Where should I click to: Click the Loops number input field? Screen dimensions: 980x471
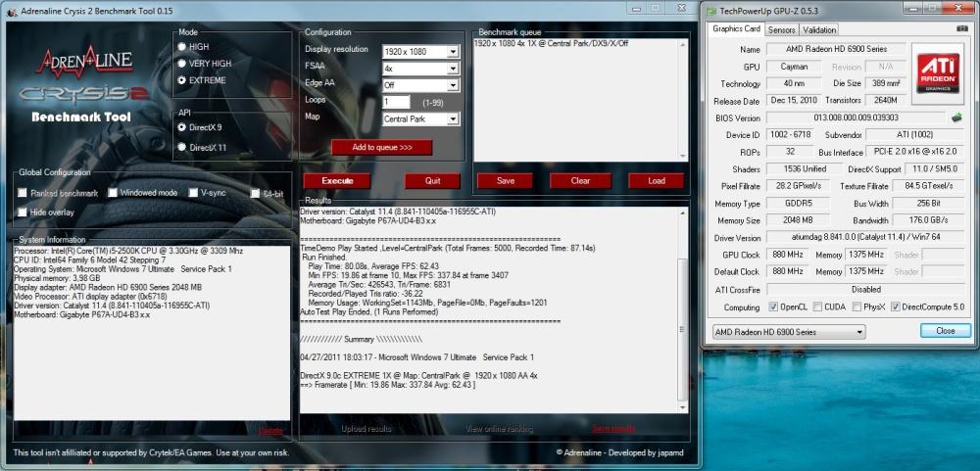pos(396,102)
